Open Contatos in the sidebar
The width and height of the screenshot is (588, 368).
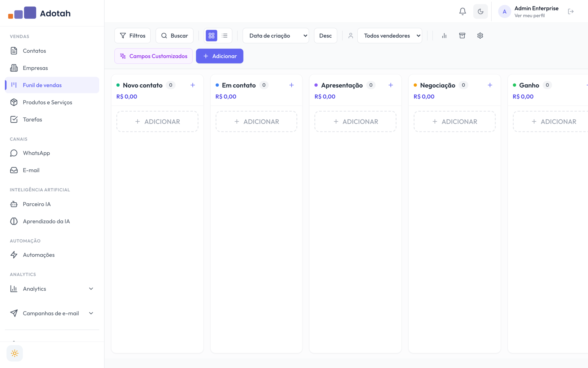tap(52, 51)
